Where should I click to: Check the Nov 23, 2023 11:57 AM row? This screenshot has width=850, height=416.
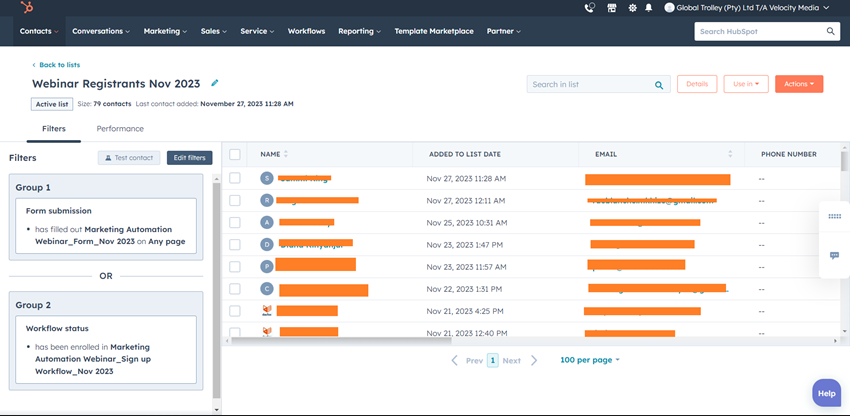(x=235, y=267)
